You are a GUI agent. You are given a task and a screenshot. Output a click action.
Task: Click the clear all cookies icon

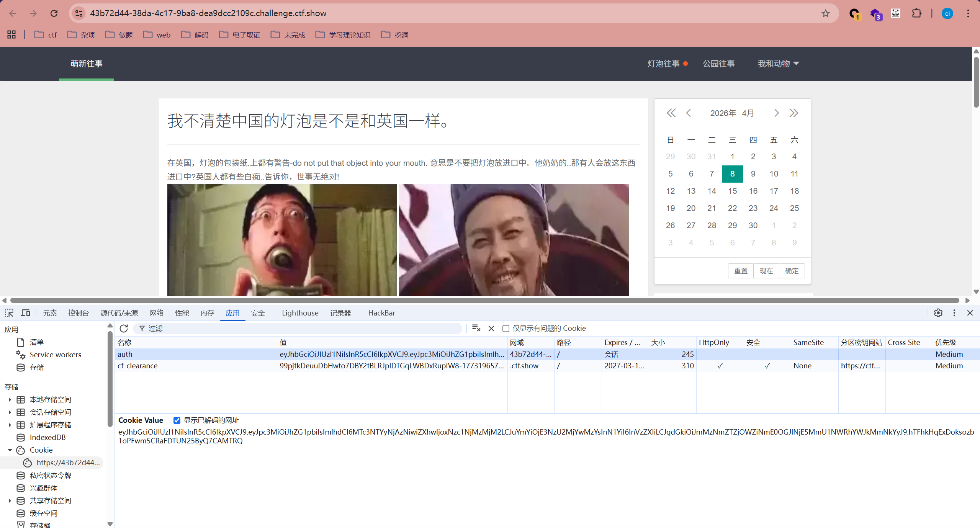476,328
